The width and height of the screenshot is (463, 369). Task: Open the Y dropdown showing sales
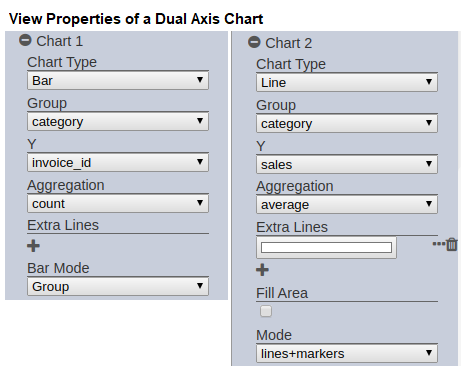(347, 164)
